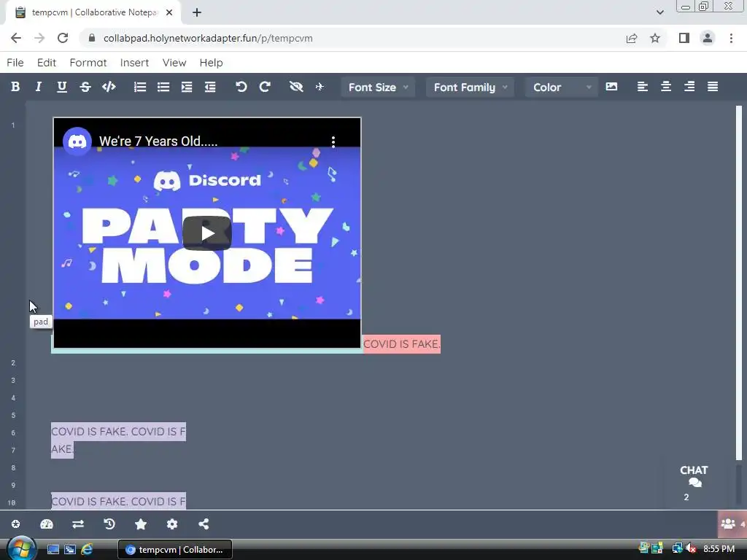
Task: Toggle strikethrough formatting
Action: (85, 87)
